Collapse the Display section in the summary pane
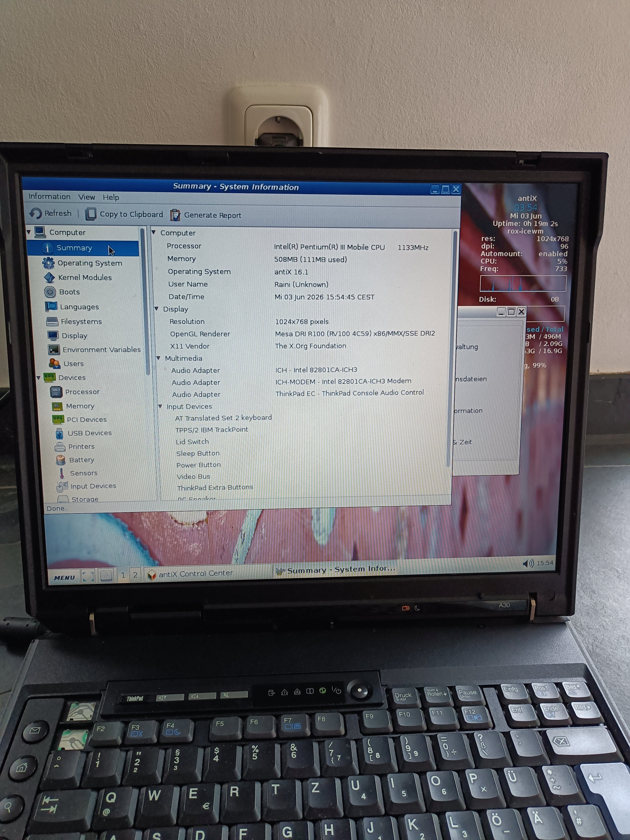The image size is (630, 840). pos(156,309)
